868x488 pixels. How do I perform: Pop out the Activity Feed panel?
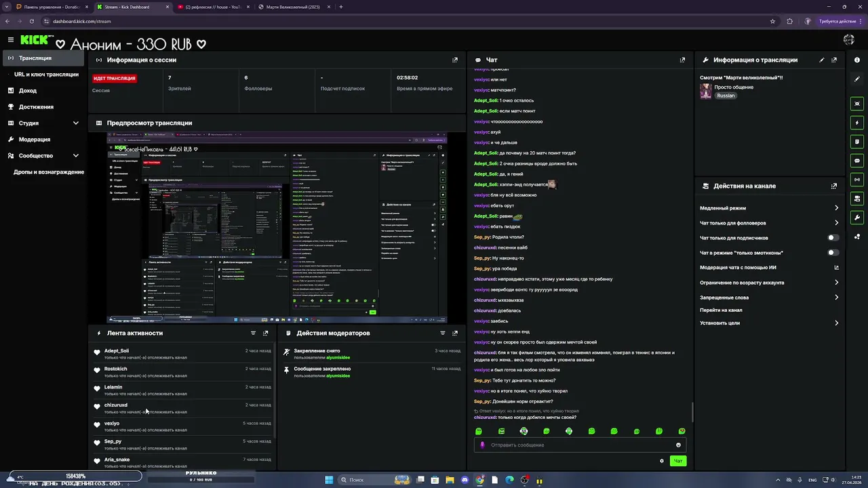pyautogui.click(x=266, y=333)
